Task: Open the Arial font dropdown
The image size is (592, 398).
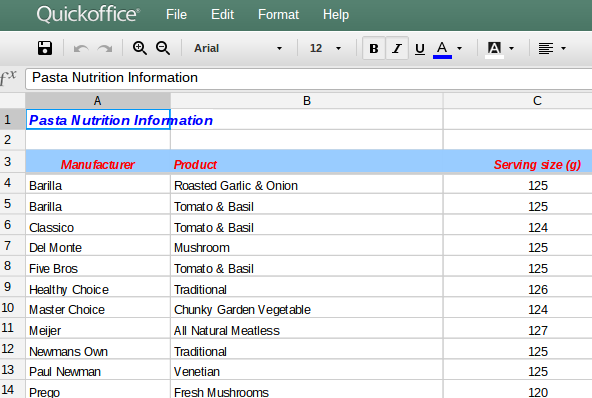Action: pos(238,48)
